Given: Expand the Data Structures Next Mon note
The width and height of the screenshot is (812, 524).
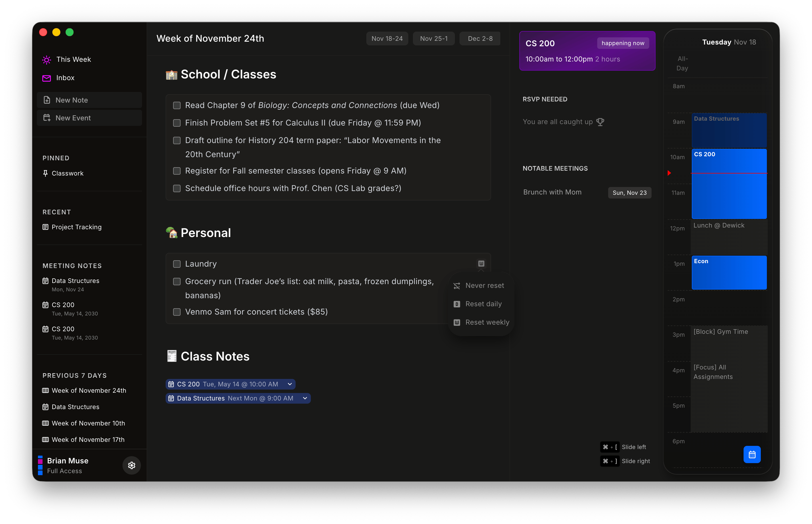Looking at the screenshot, I should pos(305,398).
